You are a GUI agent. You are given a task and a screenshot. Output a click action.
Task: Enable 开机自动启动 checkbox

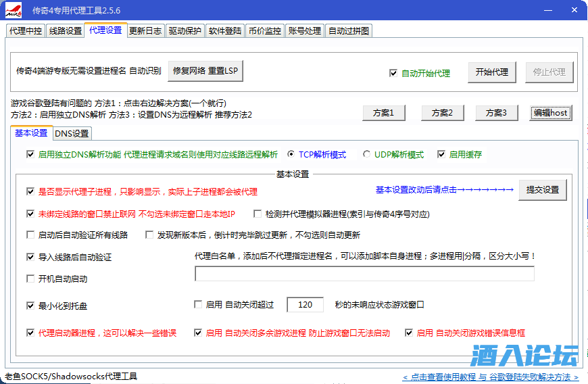(30, 279)
